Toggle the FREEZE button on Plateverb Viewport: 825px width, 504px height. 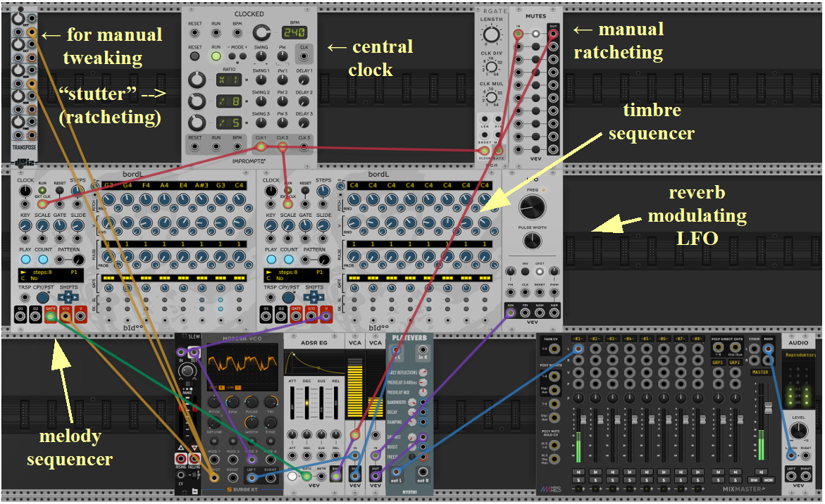point(413,457)
